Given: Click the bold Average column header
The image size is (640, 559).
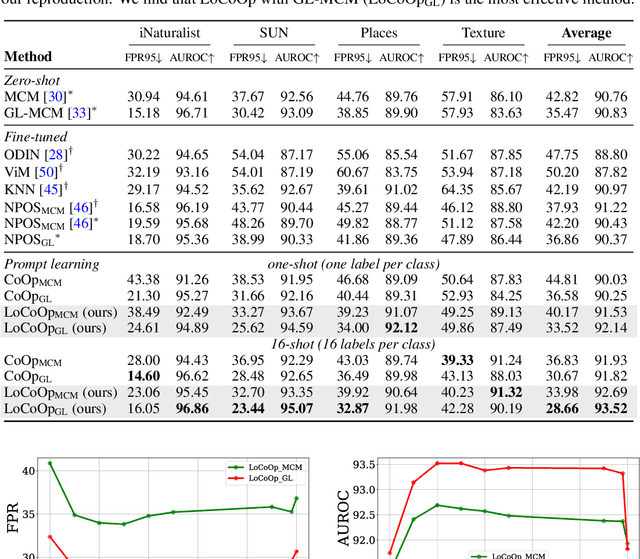Looking at the screenshot, I should pos(586,33).
